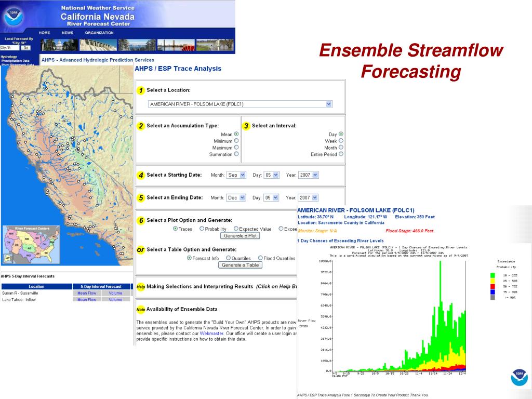Open the ending date Day dropdown
The image size is (532, 399).
[x=271, y=197]
